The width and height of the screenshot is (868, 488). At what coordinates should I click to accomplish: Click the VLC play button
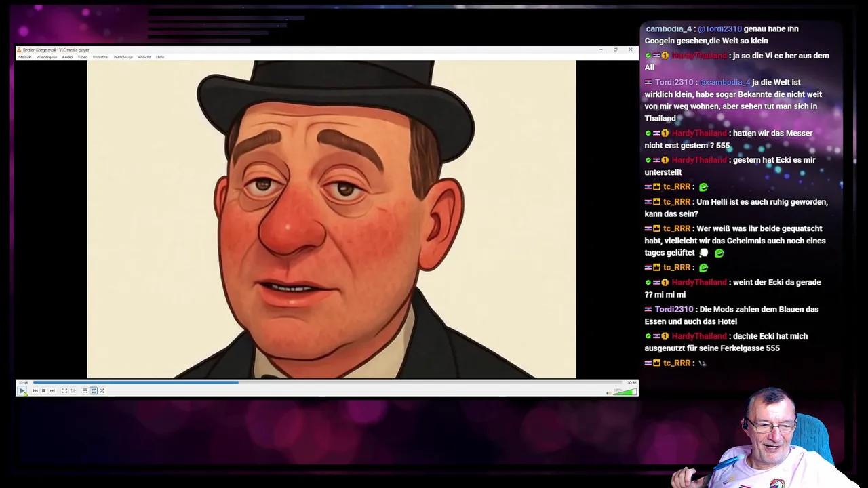pyautogui.click(x=22, y=391)
